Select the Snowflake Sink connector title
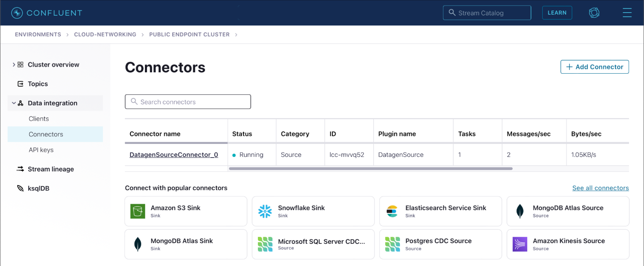Viewport: 644px width, 266px height. click(301, 208)
